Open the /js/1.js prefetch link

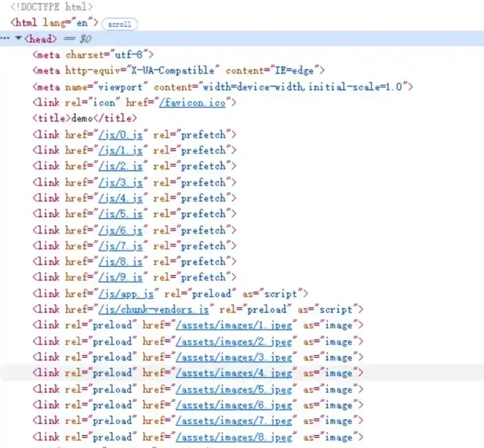[120, 151]
